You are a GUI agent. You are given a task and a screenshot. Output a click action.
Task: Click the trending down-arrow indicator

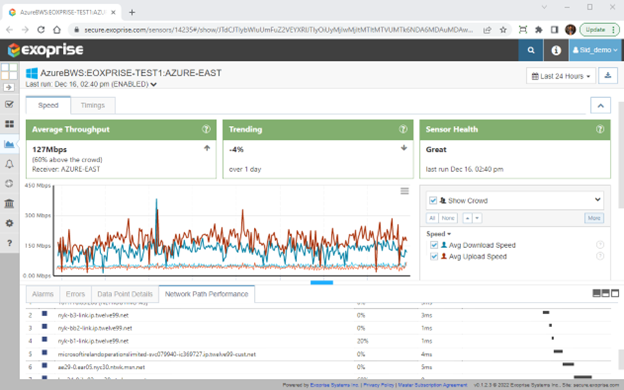tap(404, 148)
